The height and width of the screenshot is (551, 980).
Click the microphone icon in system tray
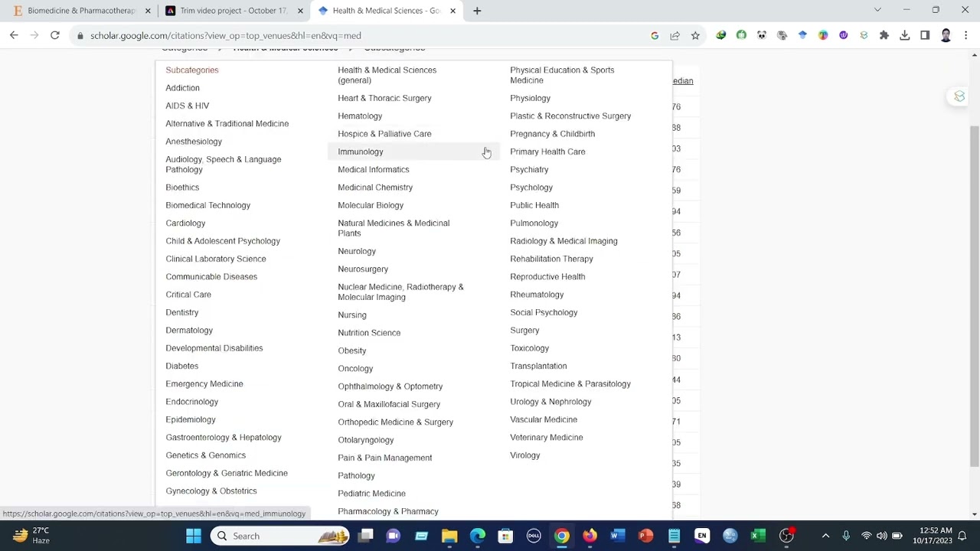[x=846, y=536]
